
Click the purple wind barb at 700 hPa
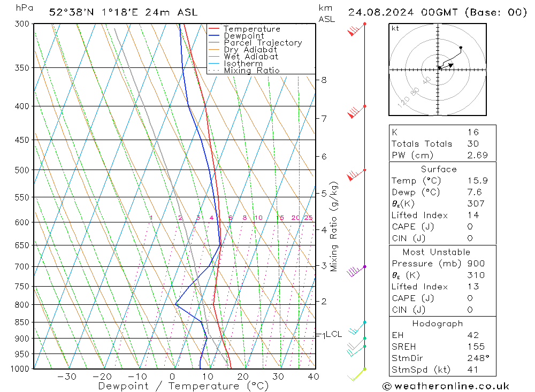point(356,271)
